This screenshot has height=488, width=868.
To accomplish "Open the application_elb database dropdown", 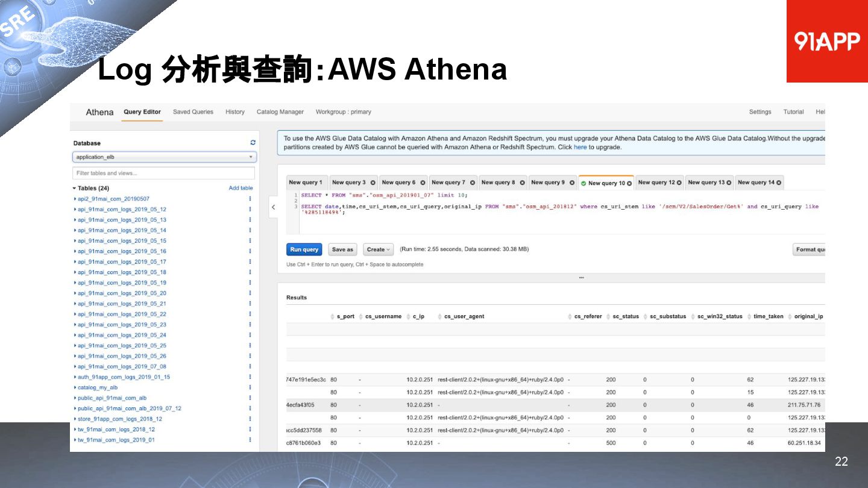I will [x=165, y=157].
